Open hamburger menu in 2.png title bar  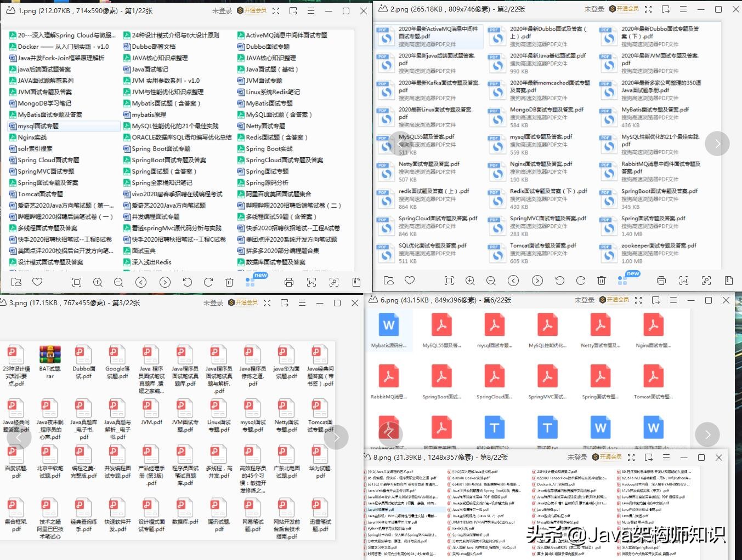coord(683,9)
